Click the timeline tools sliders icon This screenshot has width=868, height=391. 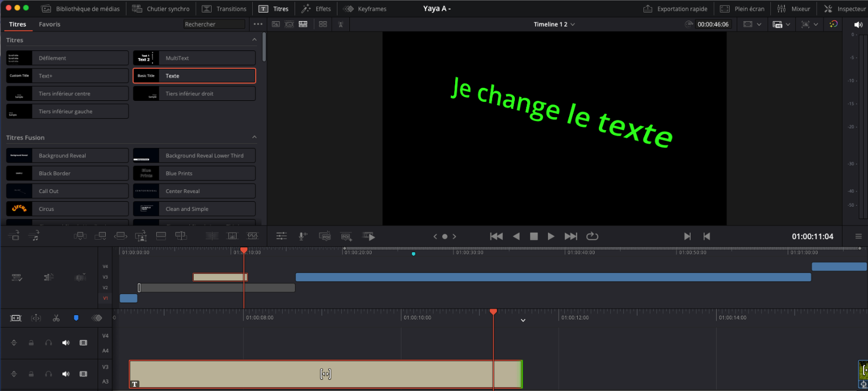[281, 236]
